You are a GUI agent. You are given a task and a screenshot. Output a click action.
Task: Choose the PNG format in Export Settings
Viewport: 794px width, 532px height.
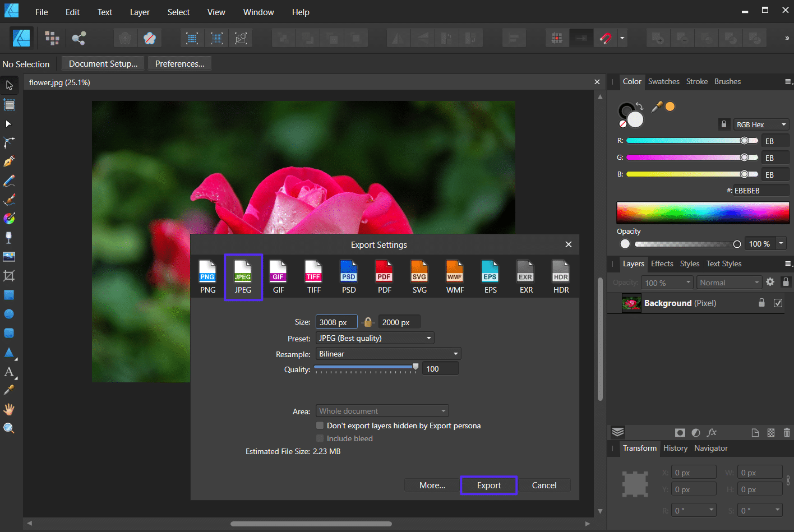(x=207, y=275)
